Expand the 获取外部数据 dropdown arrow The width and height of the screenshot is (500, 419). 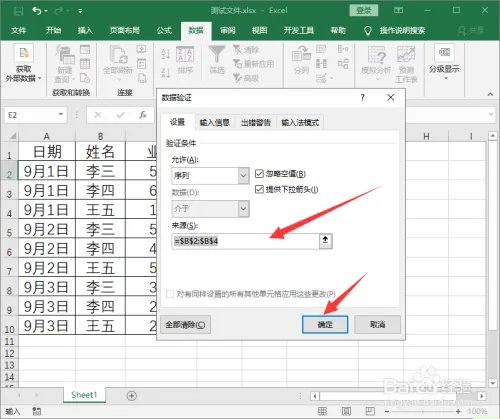40,78
